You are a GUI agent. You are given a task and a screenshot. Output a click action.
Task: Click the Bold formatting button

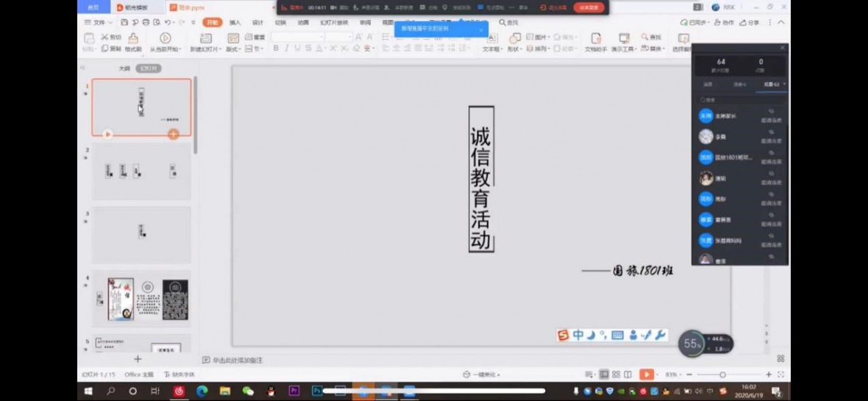276,49
